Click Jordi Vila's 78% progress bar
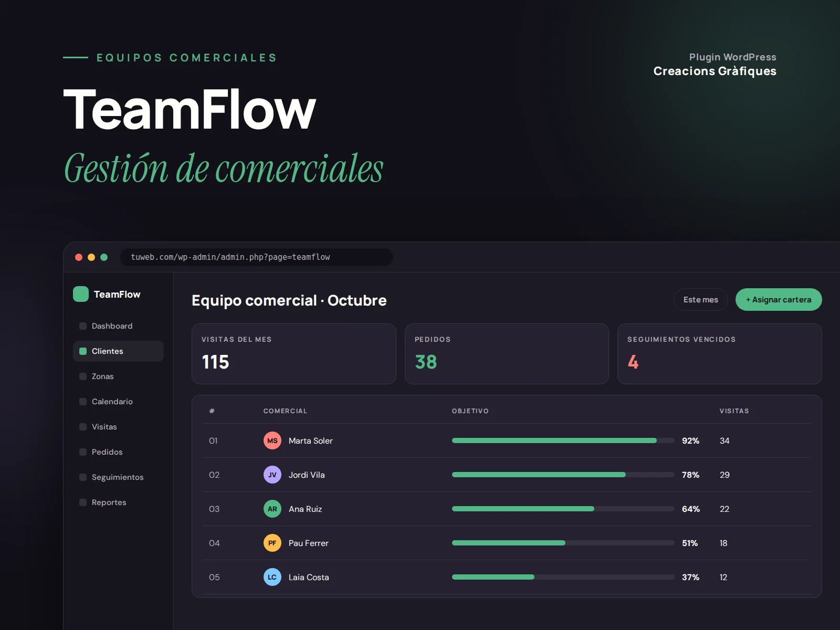 click(563, 475)
